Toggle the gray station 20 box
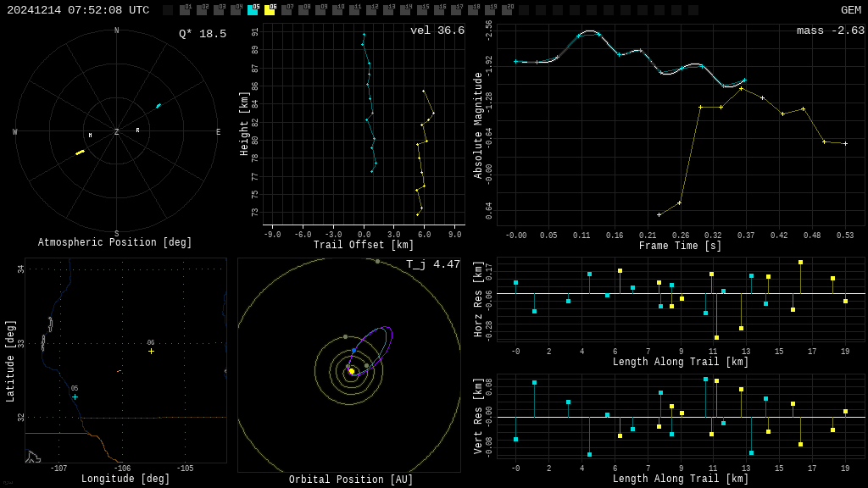The image size is (868, 488). [x=507, y=10]
